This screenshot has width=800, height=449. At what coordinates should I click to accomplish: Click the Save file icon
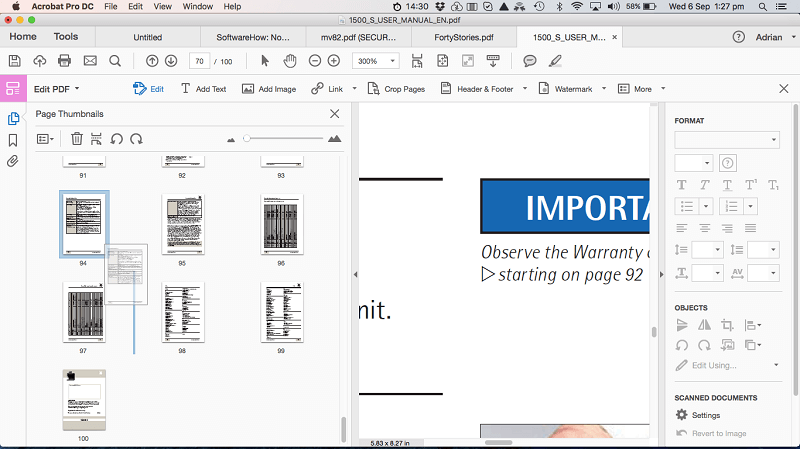pos(14,61)
